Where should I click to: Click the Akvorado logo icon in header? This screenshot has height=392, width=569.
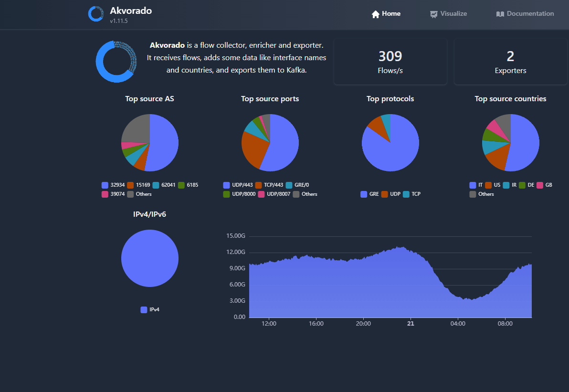(x=95, y=14)
